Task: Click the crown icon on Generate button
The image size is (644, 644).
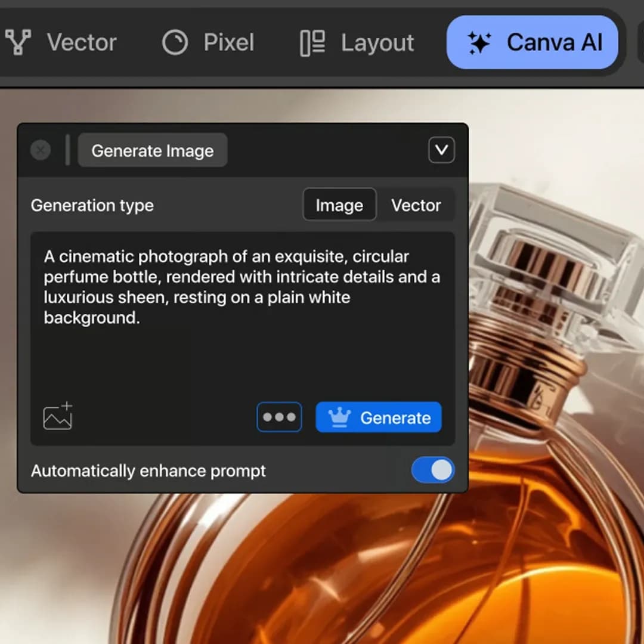Action: (x=340, y=417)
